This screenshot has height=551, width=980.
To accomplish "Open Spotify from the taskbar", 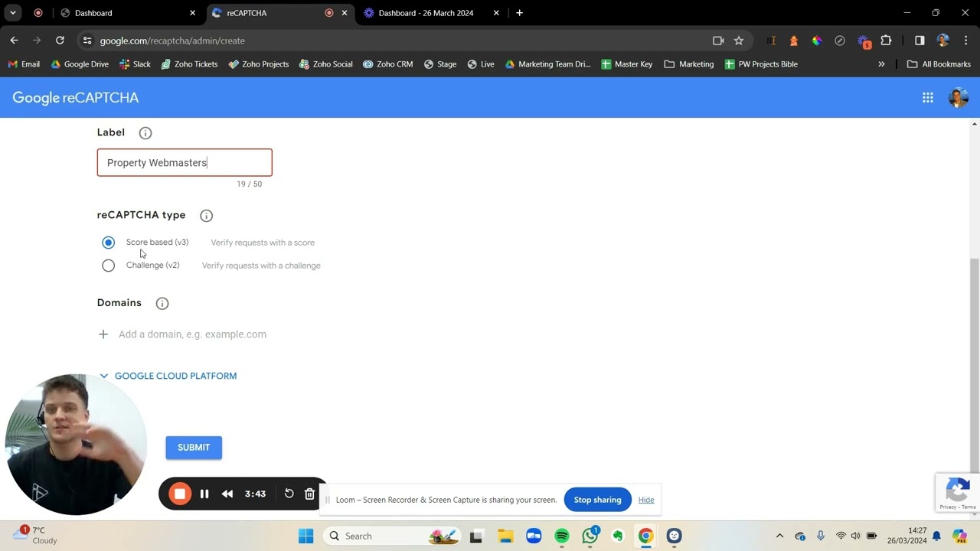I will (561, 536).
